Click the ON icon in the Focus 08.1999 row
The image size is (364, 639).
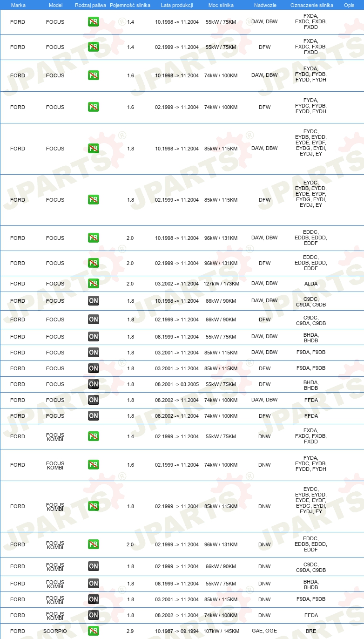coord(94,337)
